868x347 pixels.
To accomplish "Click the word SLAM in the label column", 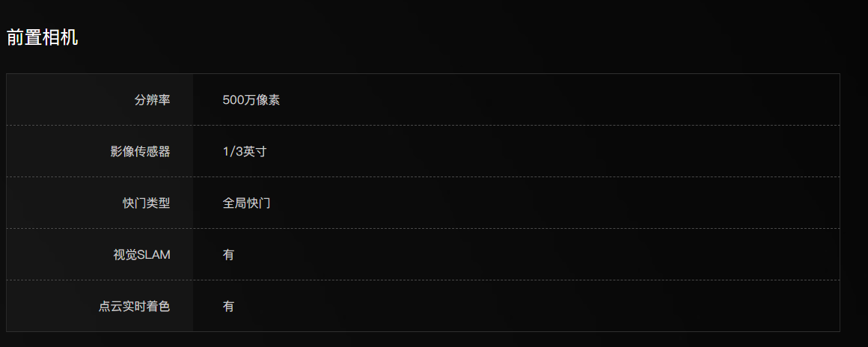I will [154, 255].
